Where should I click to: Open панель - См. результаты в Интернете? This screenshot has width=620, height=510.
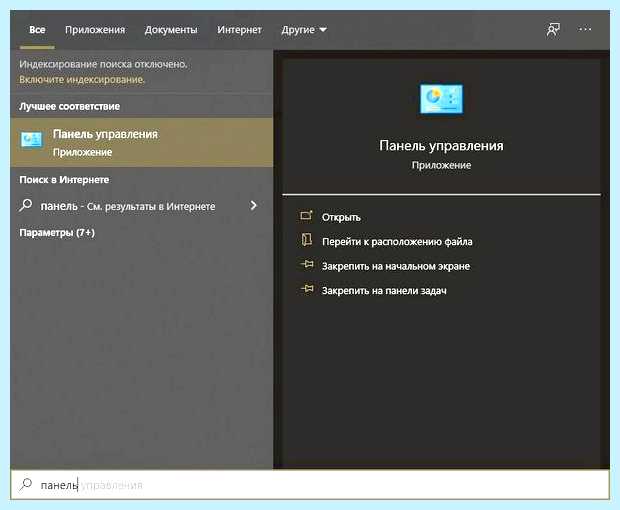(x=128, y=206)
